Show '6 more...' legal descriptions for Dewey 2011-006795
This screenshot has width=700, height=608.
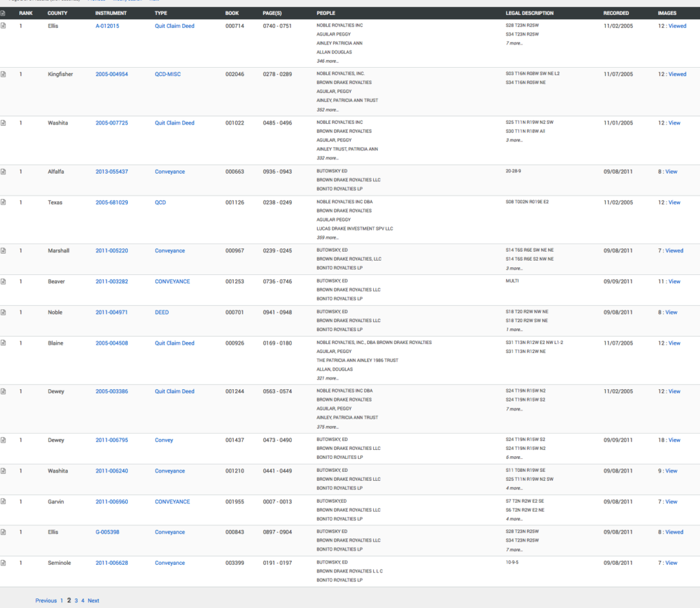[x=514, y=458]
